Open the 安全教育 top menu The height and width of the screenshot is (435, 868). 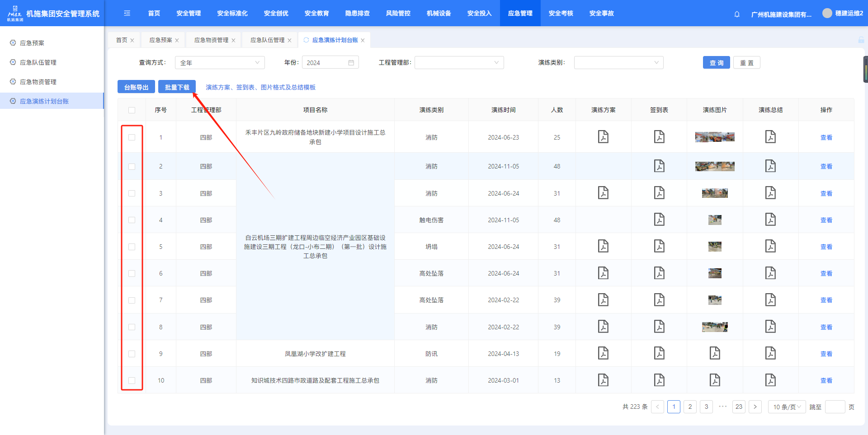coord(316,14)
